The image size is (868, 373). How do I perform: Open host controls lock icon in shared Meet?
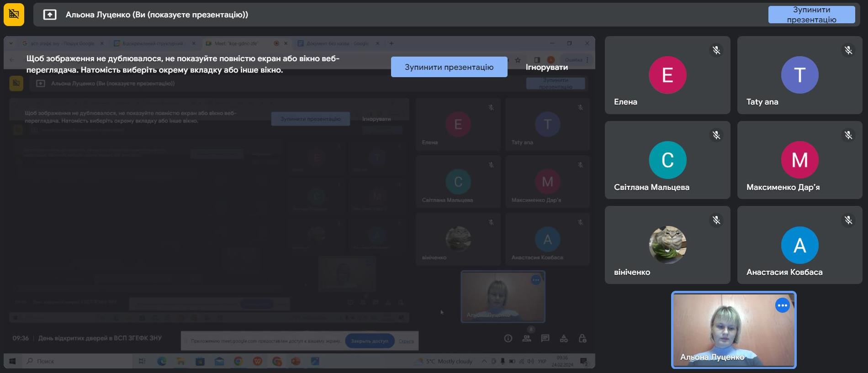pos(582,338)
